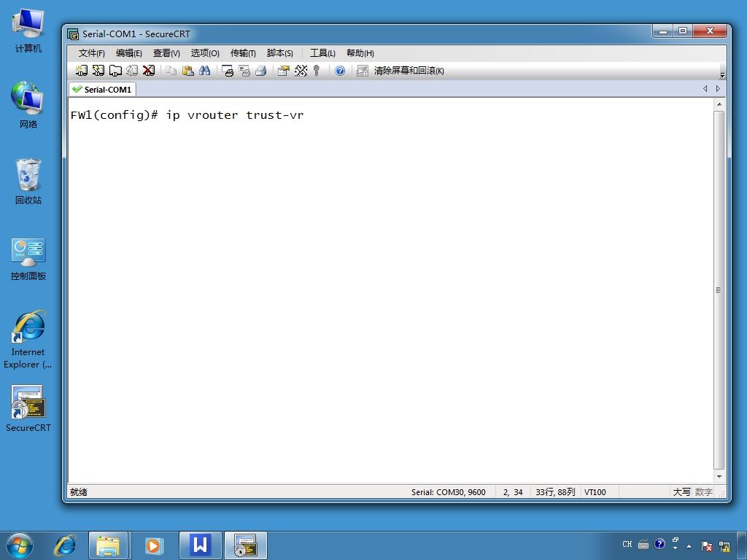This screenshot has width=747, height=560.
Task: Click the blue Help question icon
Action: pos(340,71)
